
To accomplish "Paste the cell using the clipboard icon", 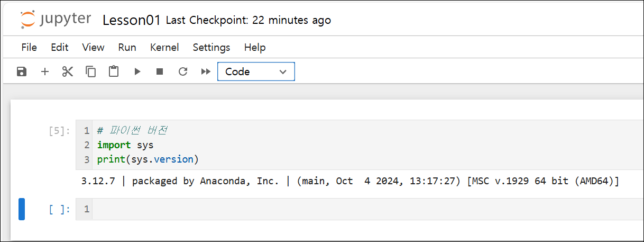I will point(114,71).
